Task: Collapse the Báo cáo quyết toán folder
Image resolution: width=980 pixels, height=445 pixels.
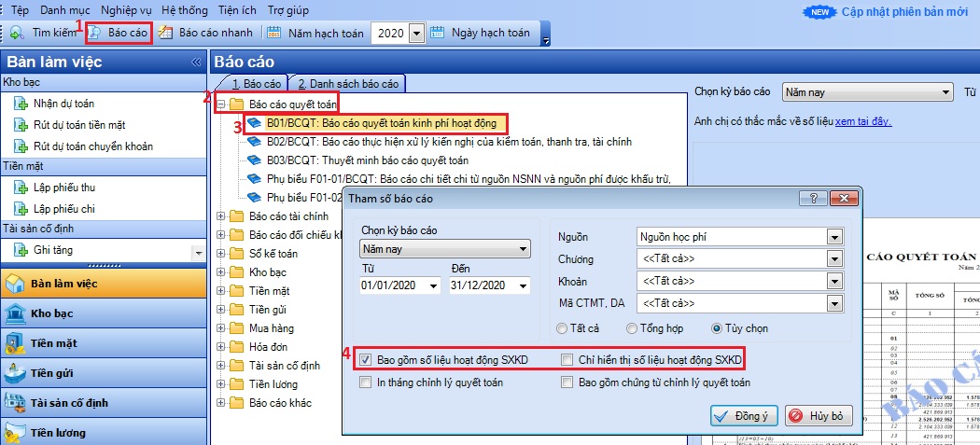Action: click(220, 104)
